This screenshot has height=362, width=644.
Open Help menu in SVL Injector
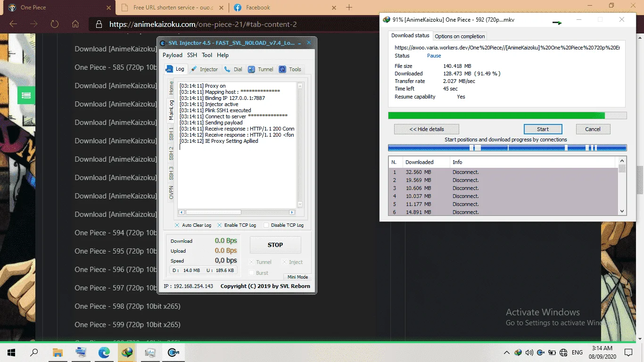point(223,55)
